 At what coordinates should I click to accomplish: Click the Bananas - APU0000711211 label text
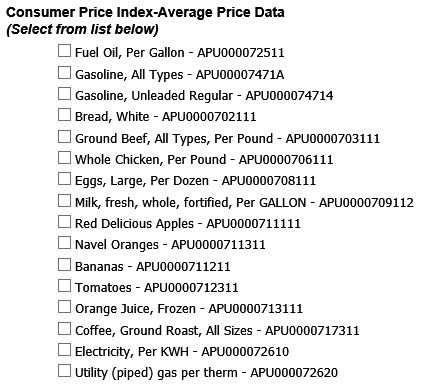[x=153, y=266]
